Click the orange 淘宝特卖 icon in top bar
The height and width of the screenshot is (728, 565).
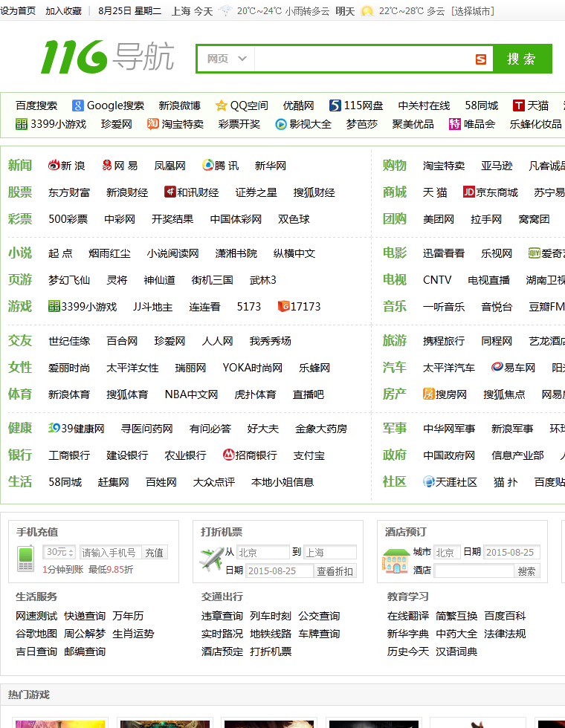(153, 124)
